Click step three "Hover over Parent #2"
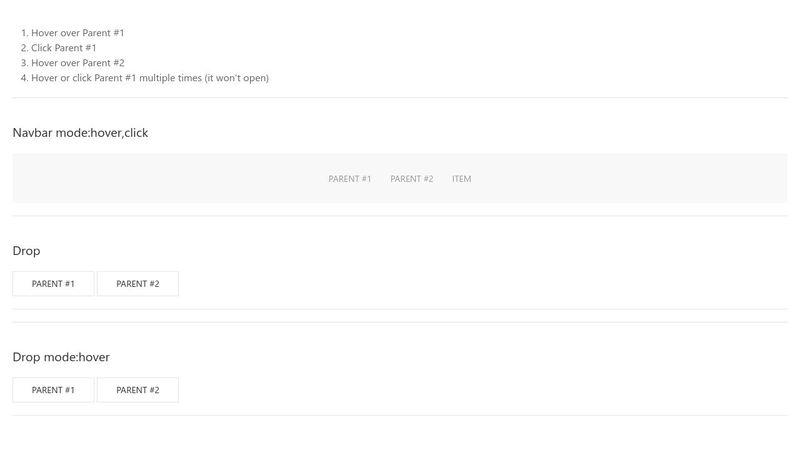This screenshot has height=450, width=800. click(x=77, y=63)
